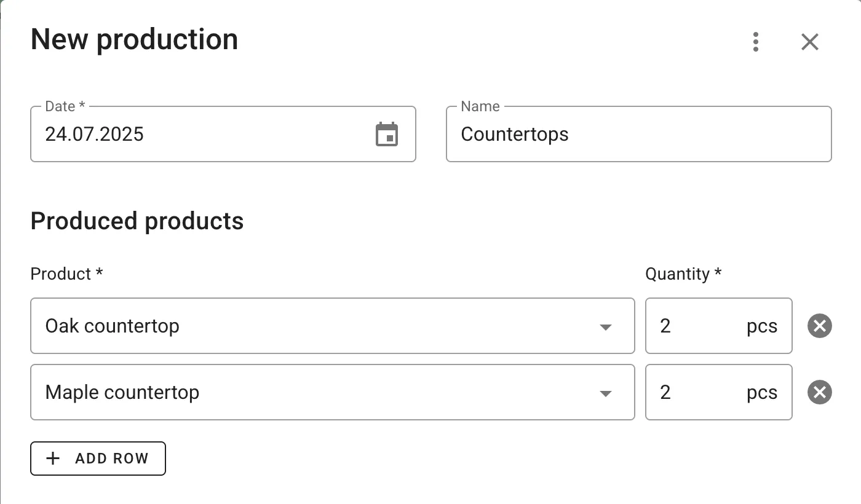Image resolution: width=861 pixels, height=504 pixels.
Task: Click the Produced products section heading
Action: [137, 221]
